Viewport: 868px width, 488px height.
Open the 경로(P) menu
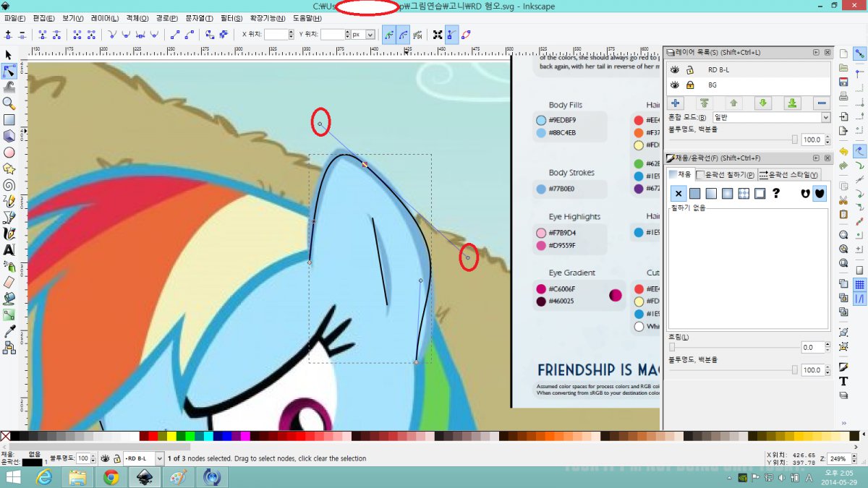coord(167,18)
